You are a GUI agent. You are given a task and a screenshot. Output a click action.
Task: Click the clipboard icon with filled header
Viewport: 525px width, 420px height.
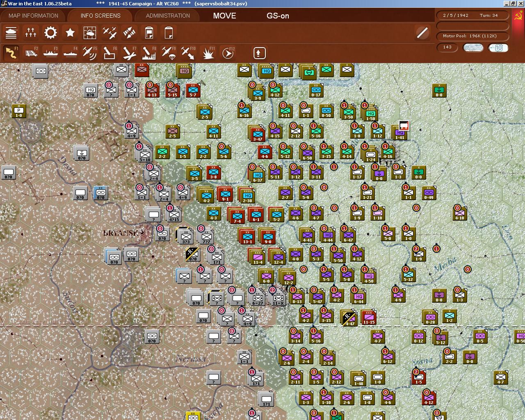[149, 32]
